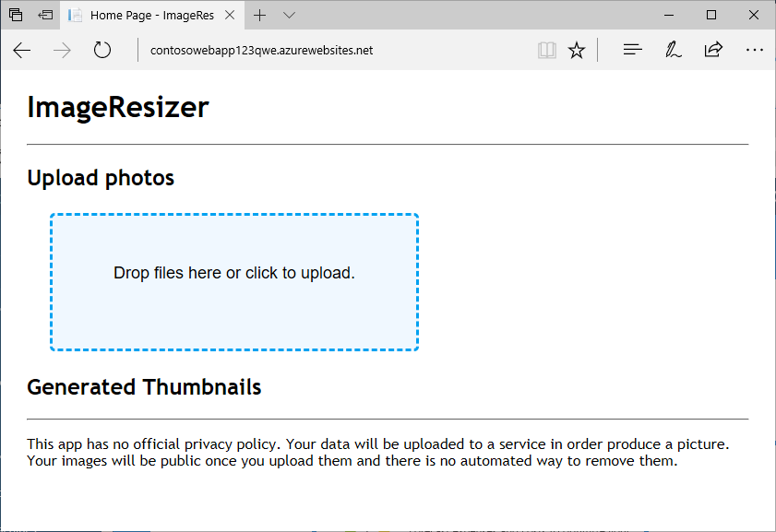Screen dimensions: 776x532
Task: Click the forward navigation arrow
Action: [62, 50]
